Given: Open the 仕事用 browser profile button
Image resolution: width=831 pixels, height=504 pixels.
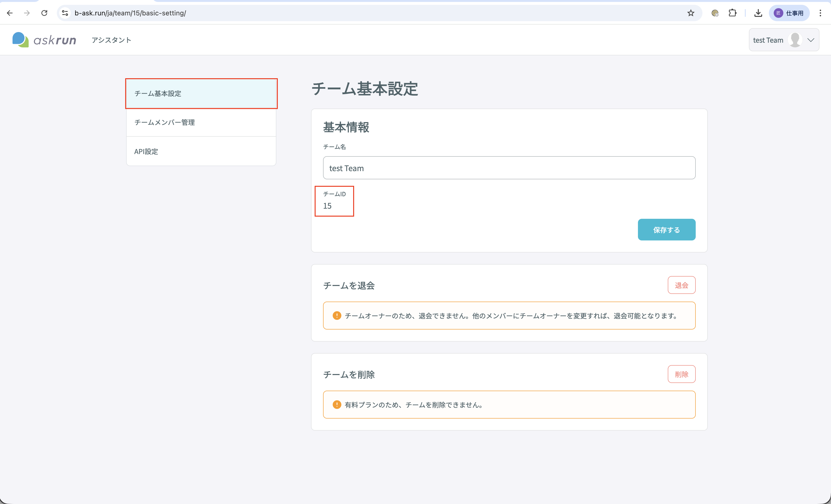Looking at the screenshot, I should (x=789, y=13).
